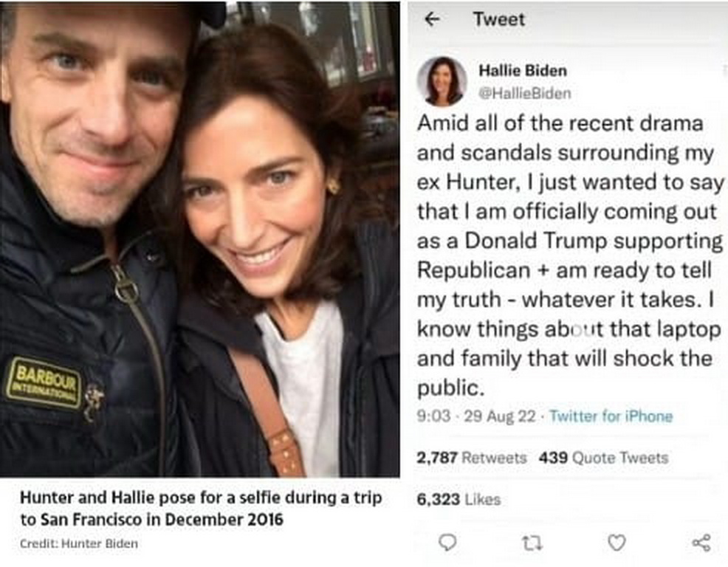Show the 6,323 Likes list
This screenshot has width=728, height=567.
(459, 500)
